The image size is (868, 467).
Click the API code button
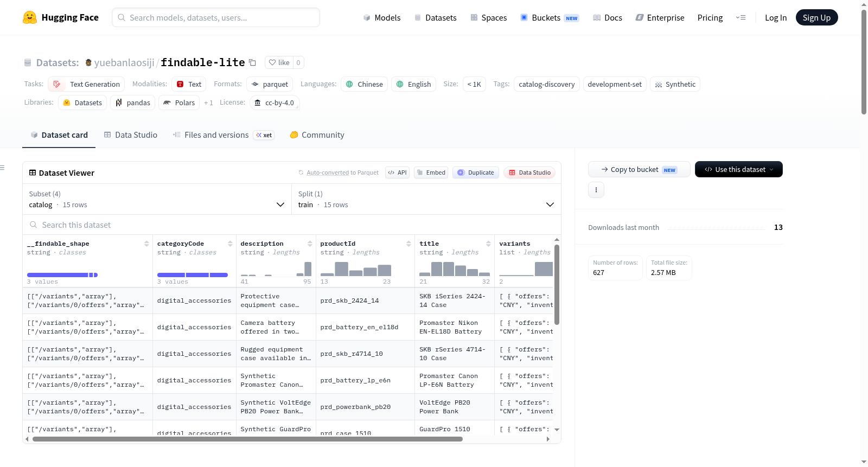(x=397, y=172)
